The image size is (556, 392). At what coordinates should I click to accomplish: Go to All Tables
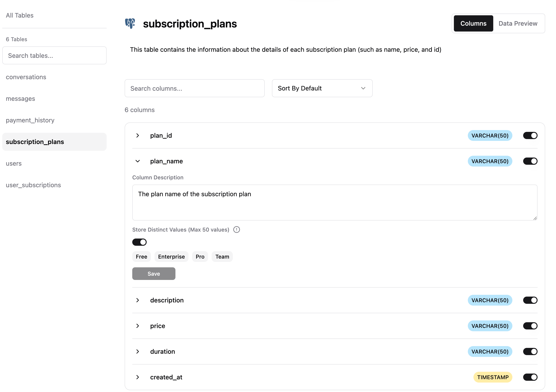point(20,15)
